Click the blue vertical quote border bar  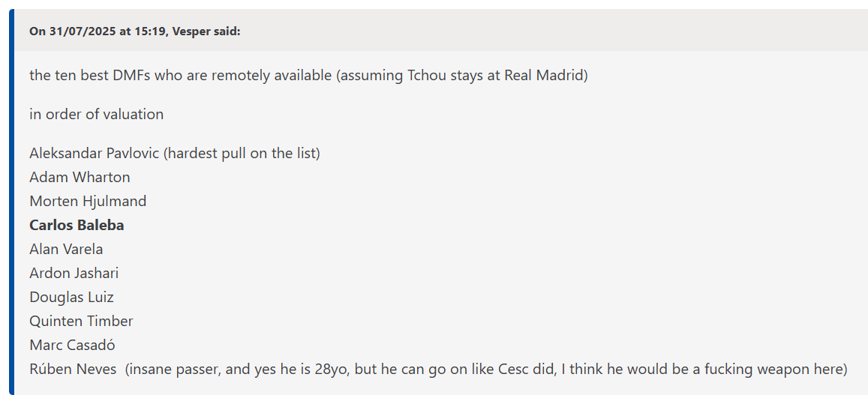point(11,202)
